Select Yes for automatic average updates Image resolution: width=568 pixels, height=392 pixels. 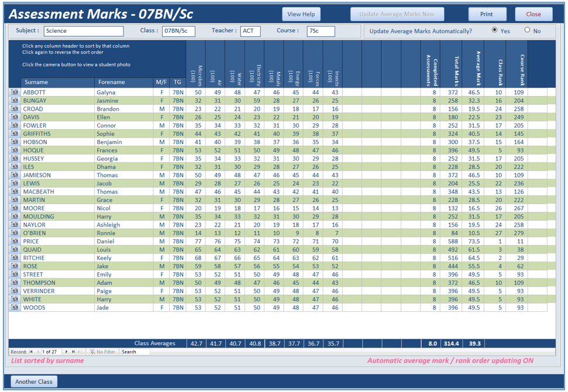point(494,30)
